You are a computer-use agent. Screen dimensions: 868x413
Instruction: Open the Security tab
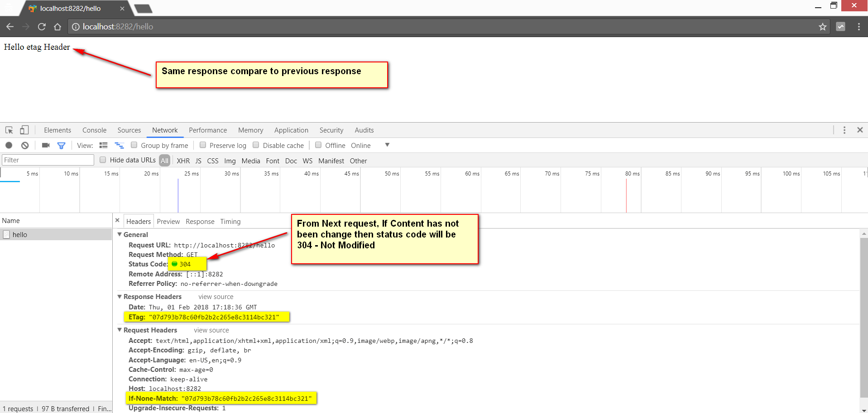331,130
